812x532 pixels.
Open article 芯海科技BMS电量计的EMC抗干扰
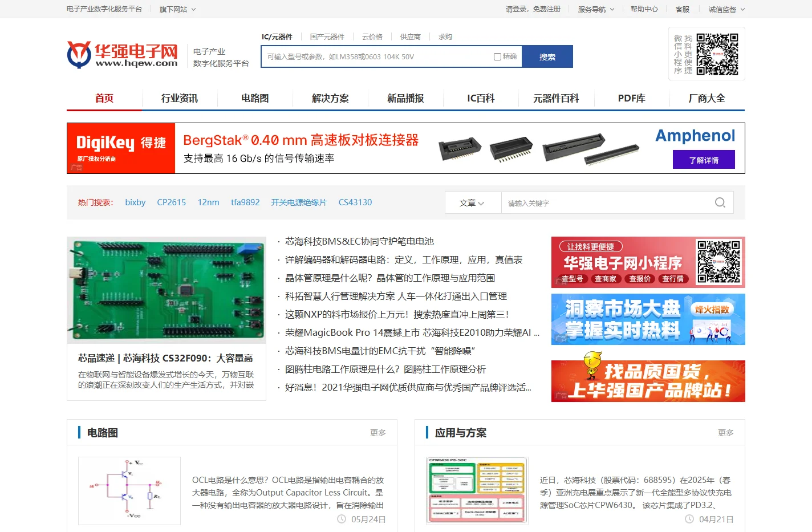click(380, 351)
